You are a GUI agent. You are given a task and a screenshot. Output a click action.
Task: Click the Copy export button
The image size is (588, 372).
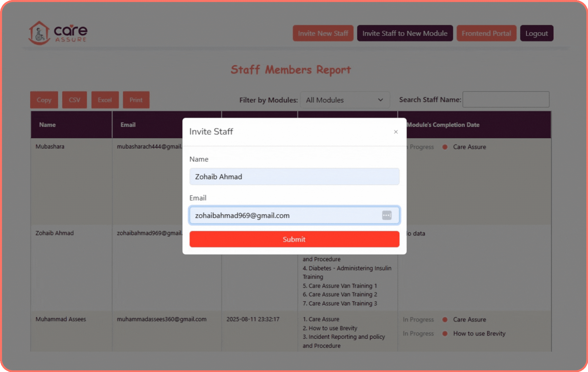tap(44, 100)
